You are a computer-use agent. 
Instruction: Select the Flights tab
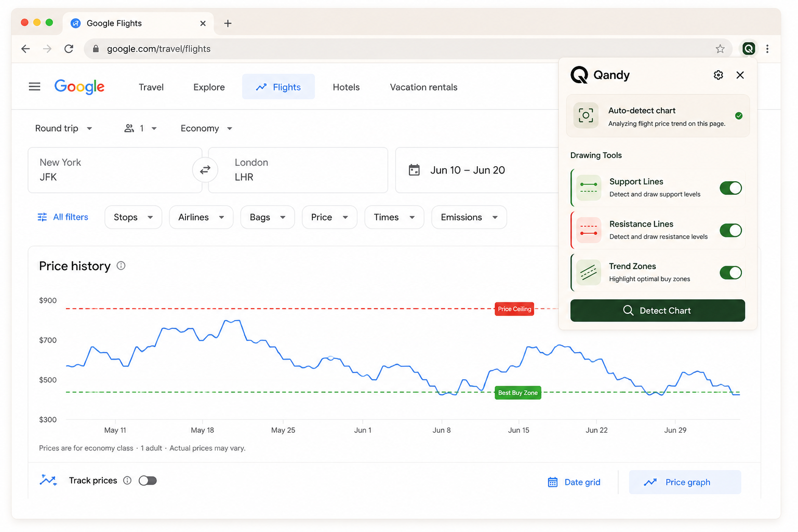pyautogui.click(x=278, y=87)
